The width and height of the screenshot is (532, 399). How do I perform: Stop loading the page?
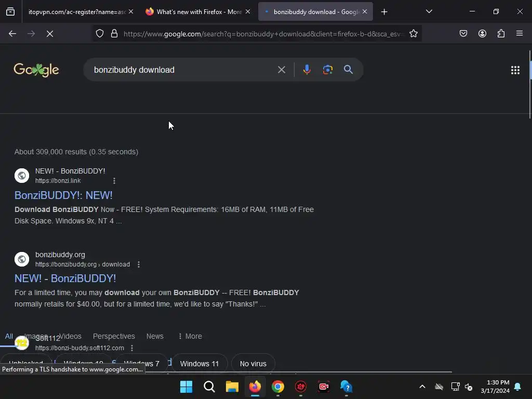tap(50, 34)
